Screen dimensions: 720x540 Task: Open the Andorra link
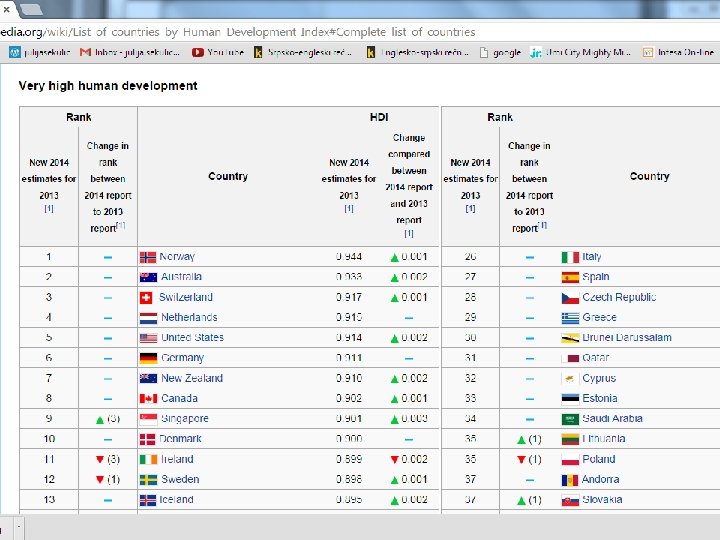point(601,479)
